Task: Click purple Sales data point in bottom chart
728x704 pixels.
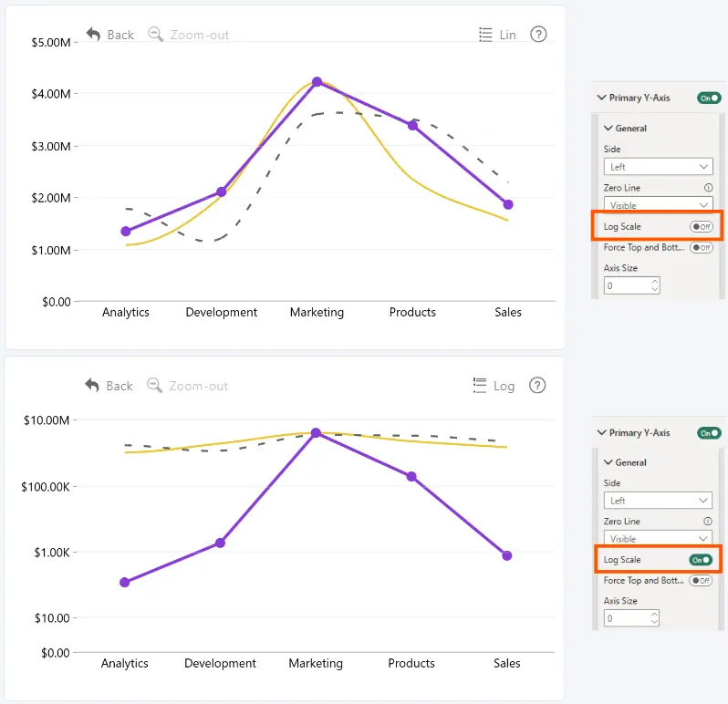Action: click(x=507, y=555)
